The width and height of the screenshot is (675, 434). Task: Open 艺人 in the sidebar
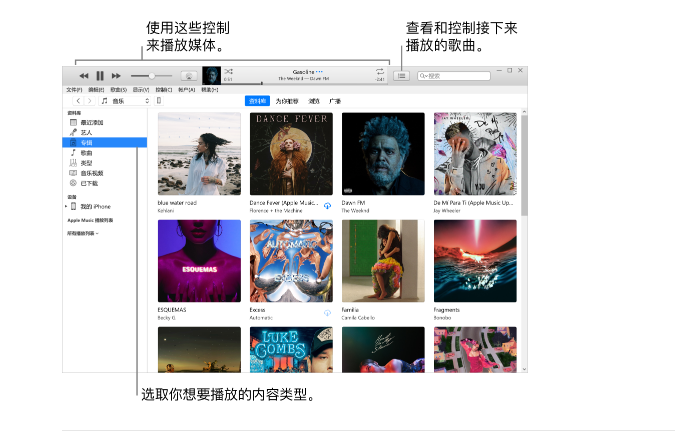pyautogui.click(x=105, y=132)
